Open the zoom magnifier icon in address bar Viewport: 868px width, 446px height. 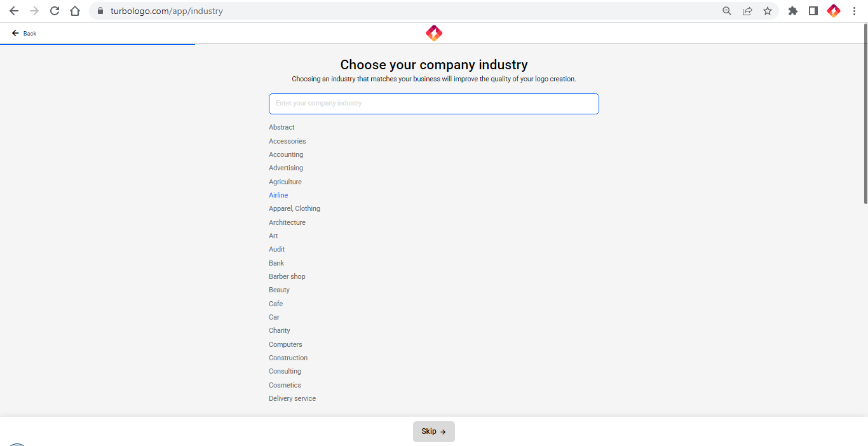(727, 11)
